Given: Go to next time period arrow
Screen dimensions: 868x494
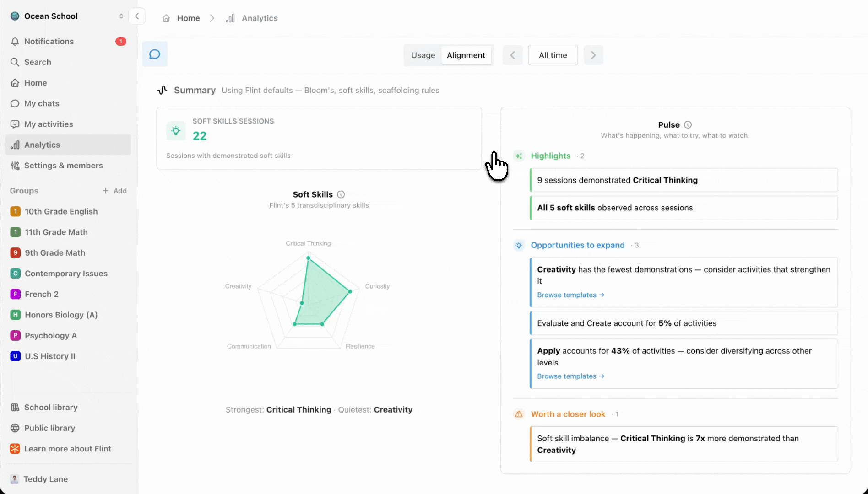Looking at the screenshot, I should tap(593, 55).
